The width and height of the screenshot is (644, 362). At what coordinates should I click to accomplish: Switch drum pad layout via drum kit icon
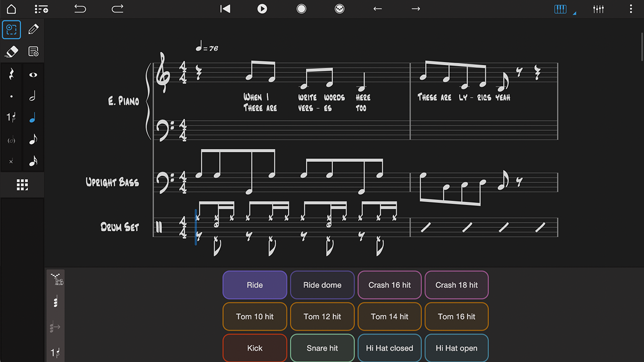click(x=56, y=280)
